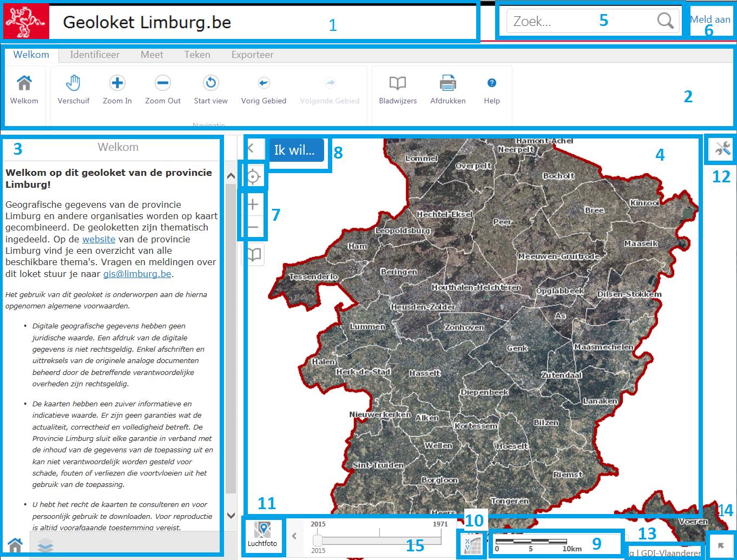Click Bilzen label on the map

[546, 423]
